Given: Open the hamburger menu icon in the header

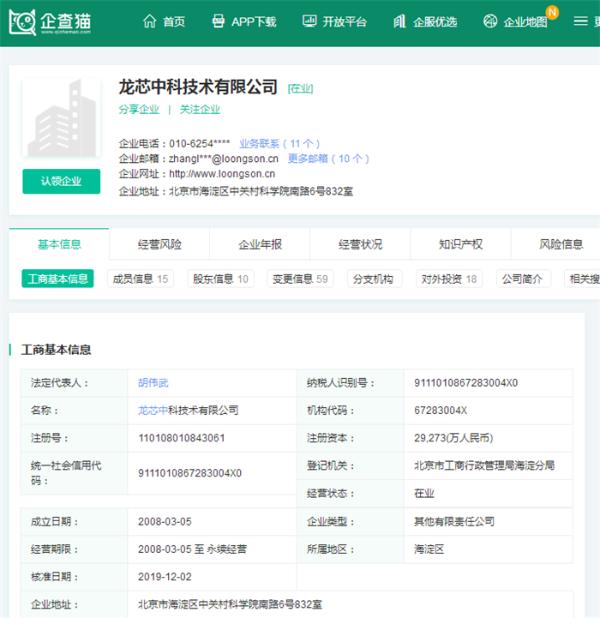Looking at the screenshot, I should pyautogui.click(x=580, y=21).
